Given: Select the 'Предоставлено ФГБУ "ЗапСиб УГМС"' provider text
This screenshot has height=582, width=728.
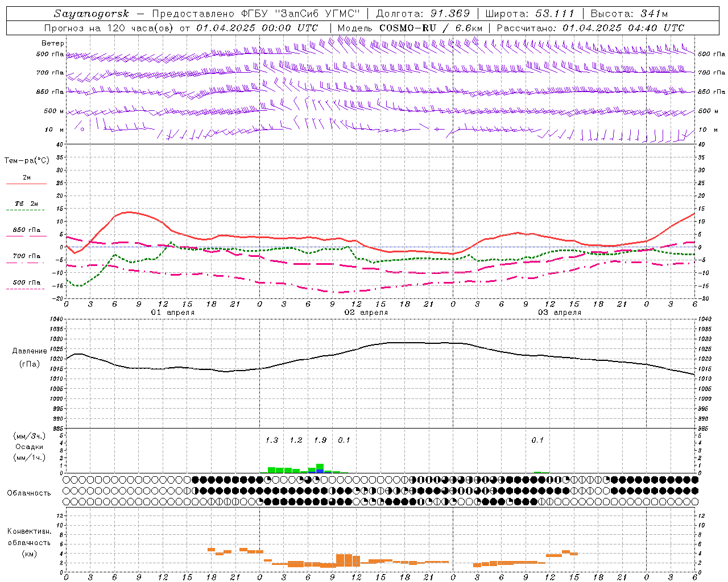Looking at the screenshot, I should tap(256, 14).
